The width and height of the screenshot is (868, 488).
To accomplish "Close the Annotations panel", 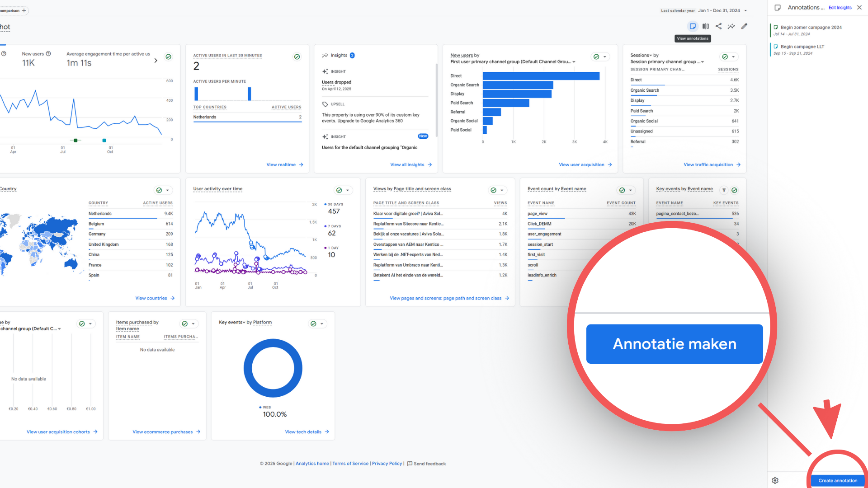I will (859, 8).
